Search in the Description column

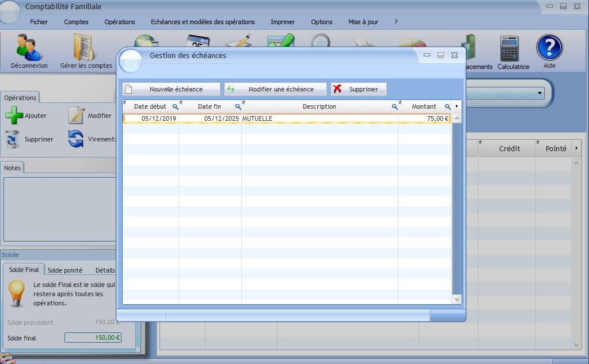click(394, 106)
